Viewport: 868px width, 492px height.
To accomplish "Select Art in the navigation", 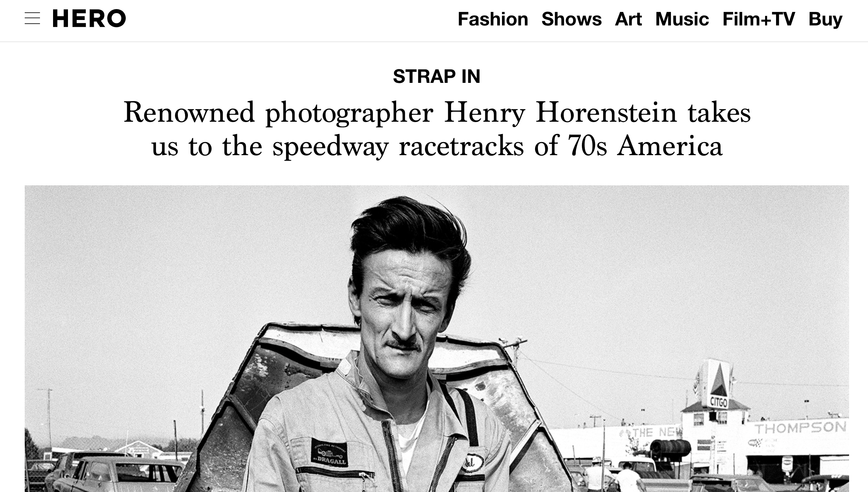I will coord(628,19).
